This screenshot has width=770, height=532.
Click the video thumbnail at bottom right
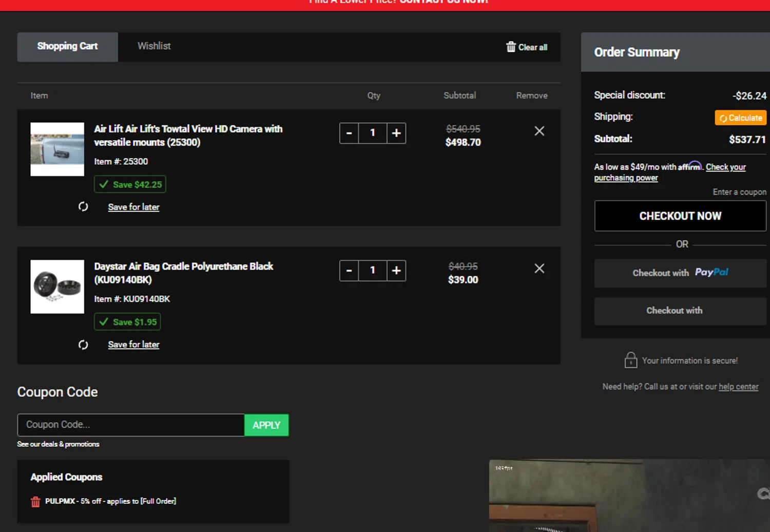[629, 496]
